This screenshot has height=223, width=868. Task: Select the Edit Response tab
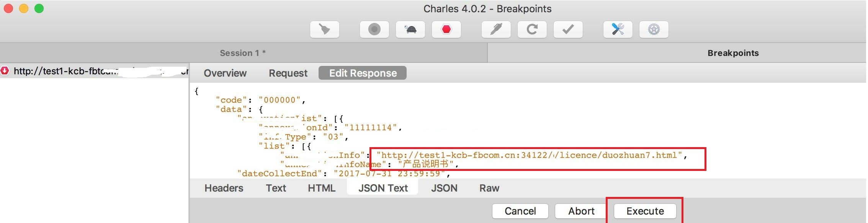363,73
